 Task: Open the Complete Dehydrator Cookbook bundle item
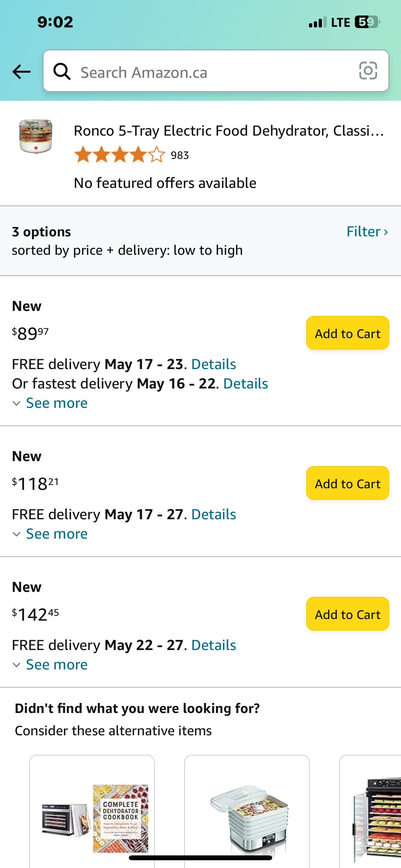tap(92, 815)
